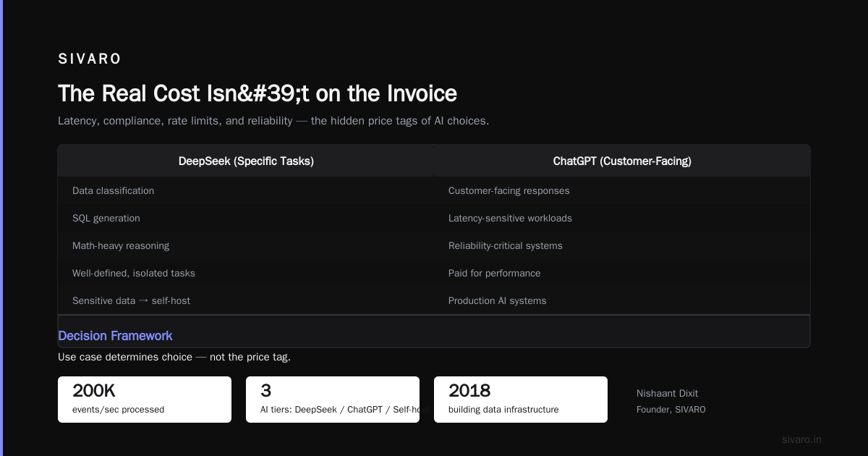868x456 pixels.
Task: Click the "events/sec processed" label
Action: [118, 410]
